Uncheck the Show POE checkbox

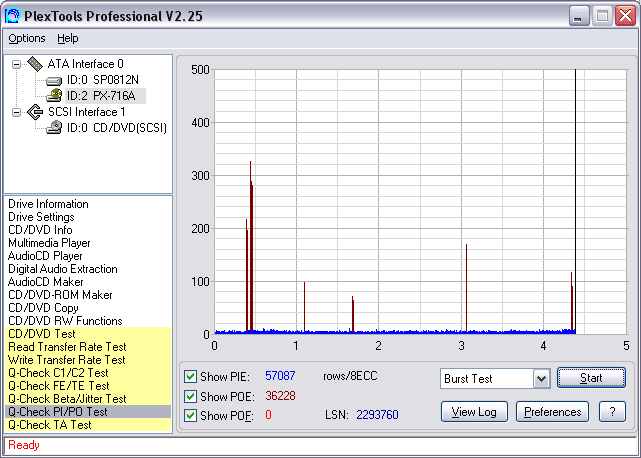point(190,396)
